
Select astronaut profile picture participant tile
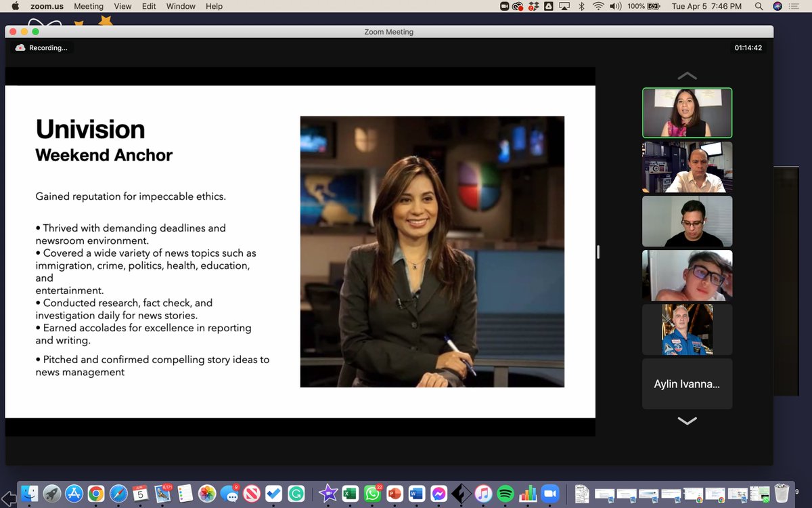click(x=687, y=330)
